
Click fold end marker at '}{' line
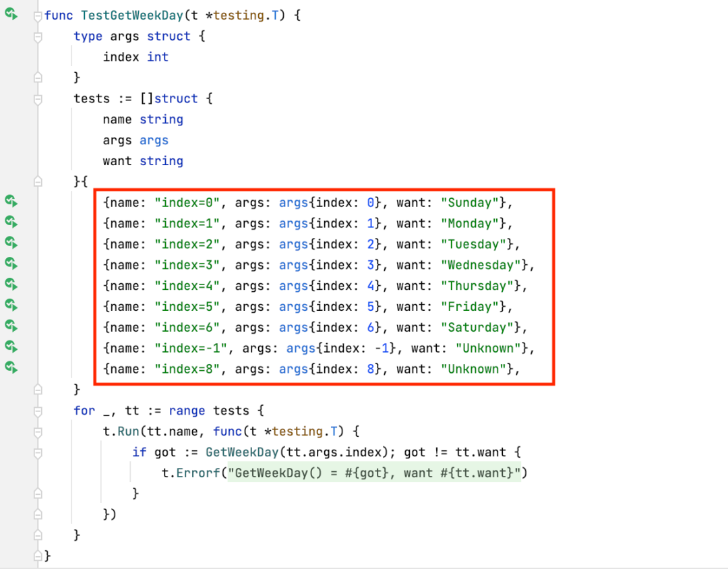pos(38,181)
